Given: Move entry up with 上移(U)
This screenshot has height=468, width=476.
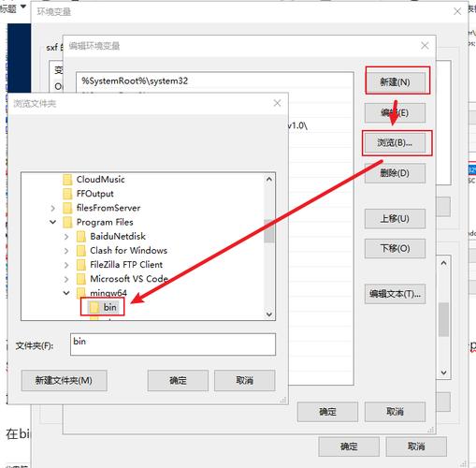Looking at the screenshot, I should click(395, 218).
